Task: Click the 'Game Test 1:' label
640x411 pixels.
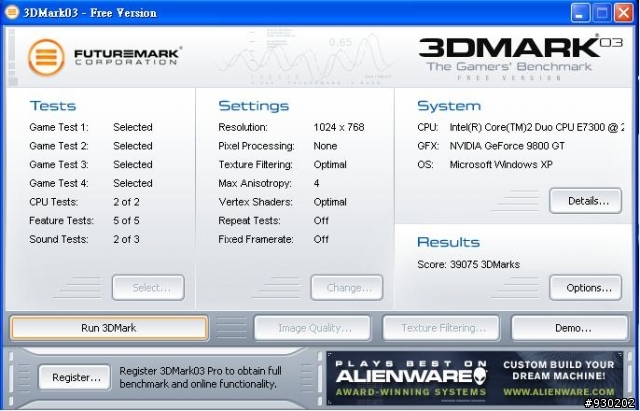Action: pos(59,127)
